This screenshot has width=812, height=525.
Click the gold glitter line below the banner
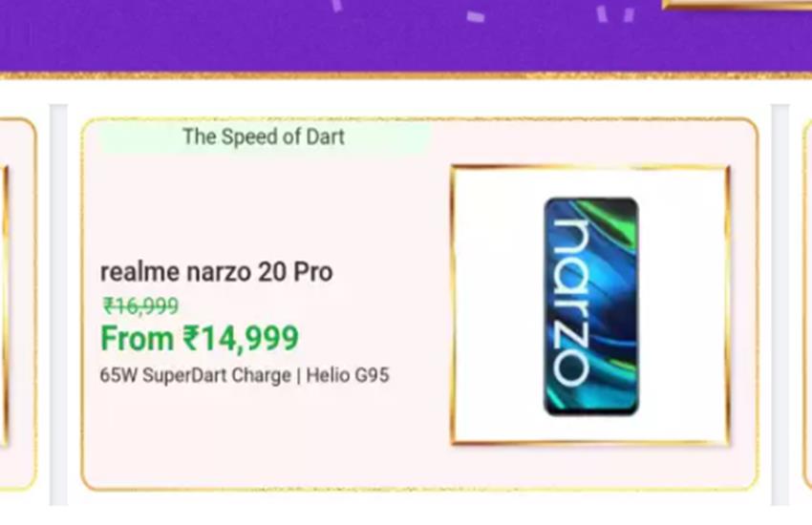pyautogui.click(x=406, y=76)
